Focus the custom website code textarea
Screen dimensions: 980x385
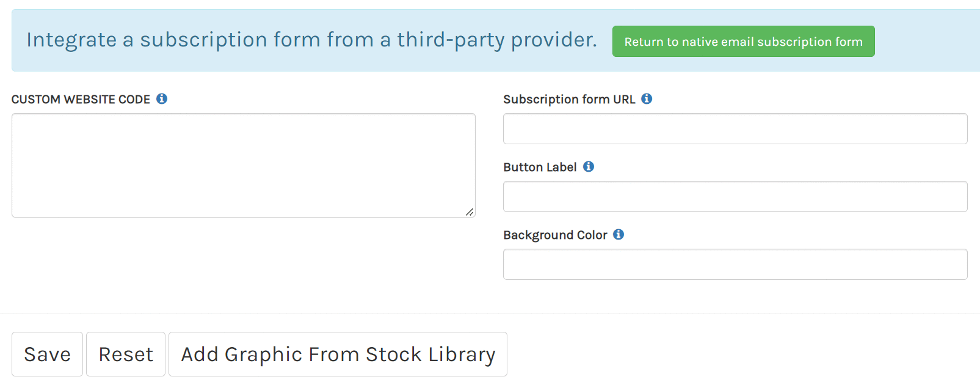(x=243, y=165)
